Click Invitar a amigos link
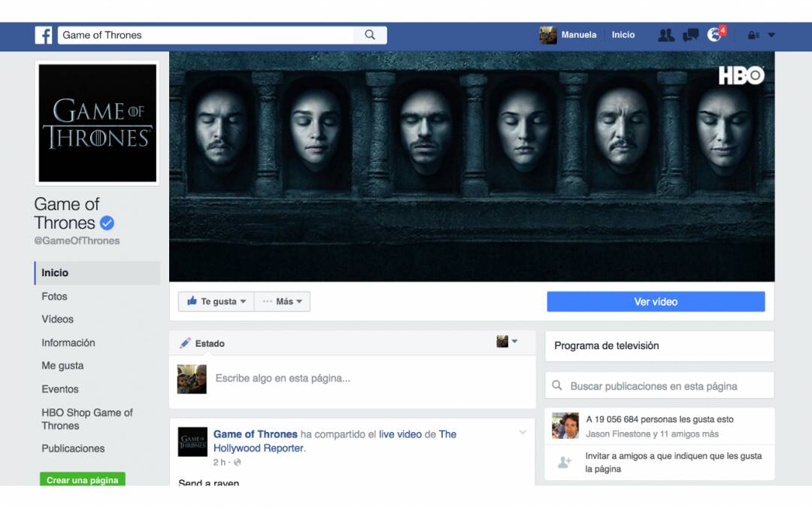 [673, 462]
